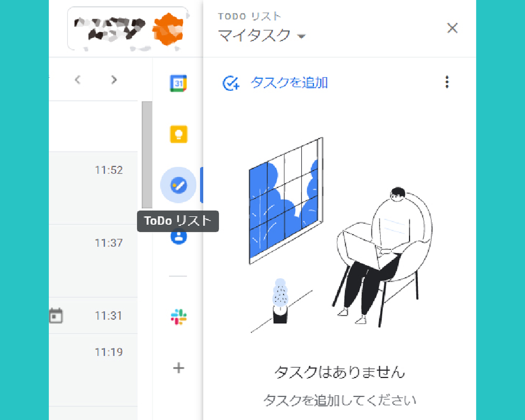The width and height of the screenshot is (525, 420).
Task: Open the email received at 11:37
Action: [94, 261]
